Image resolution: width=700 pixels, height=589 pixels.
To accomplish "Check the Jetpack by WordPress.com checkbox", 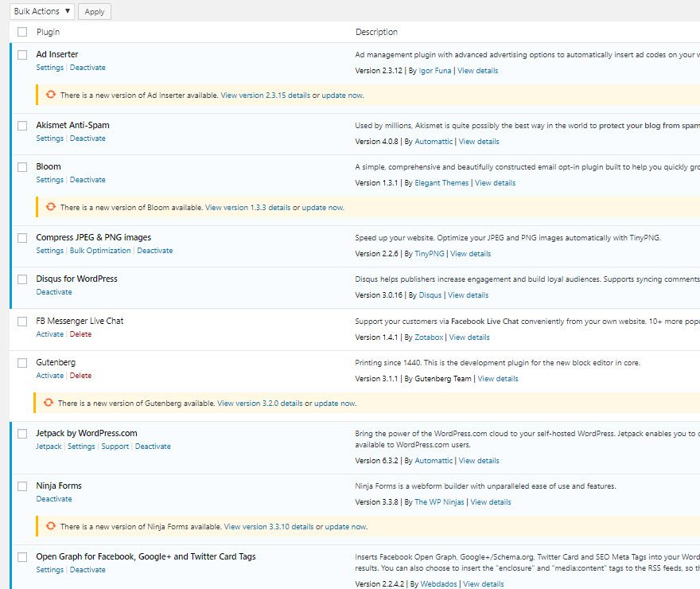I will pyautogui.click(x=22, y=434).
